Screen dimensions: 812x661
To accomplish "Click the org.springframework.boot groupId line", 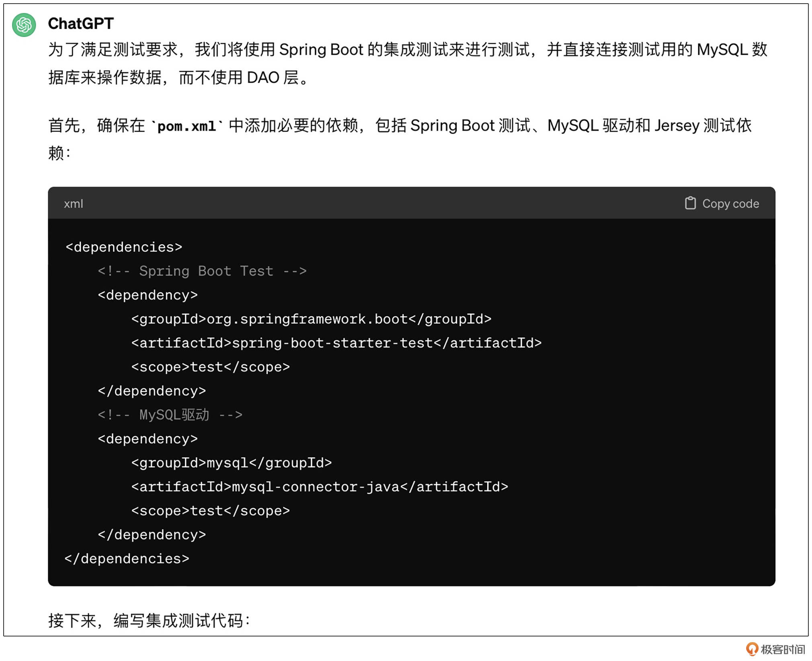I will click(311, 319).
